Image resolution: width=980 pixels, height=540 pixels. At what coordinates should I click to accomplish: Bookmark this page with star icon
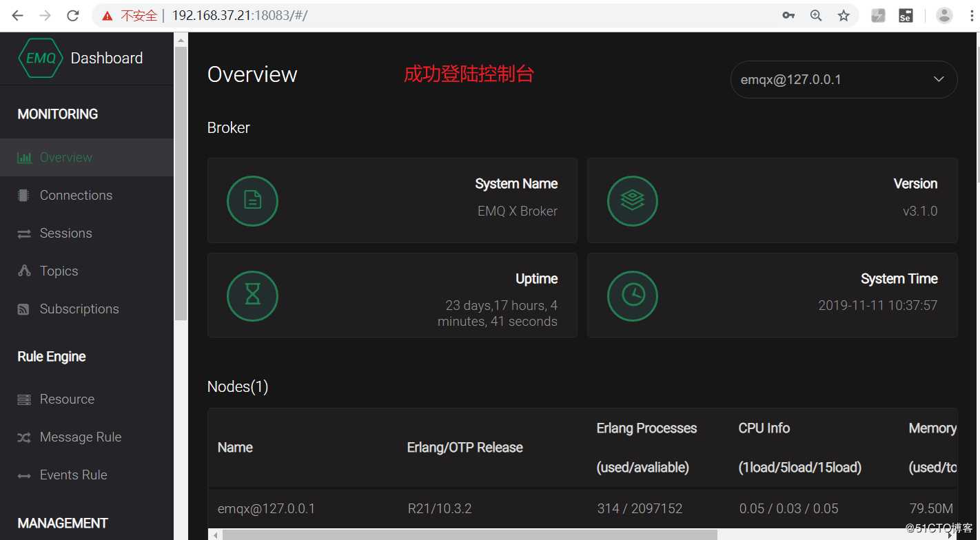pos(844,15)
